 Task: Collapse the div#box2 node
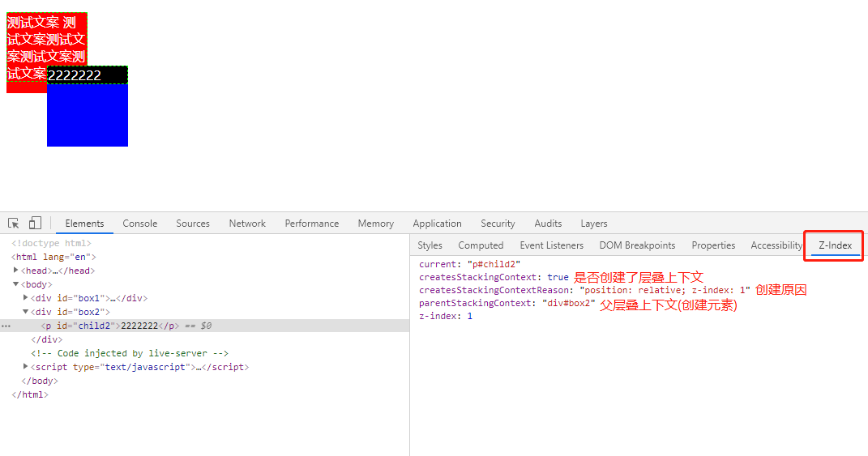click(x=26, y=312)
